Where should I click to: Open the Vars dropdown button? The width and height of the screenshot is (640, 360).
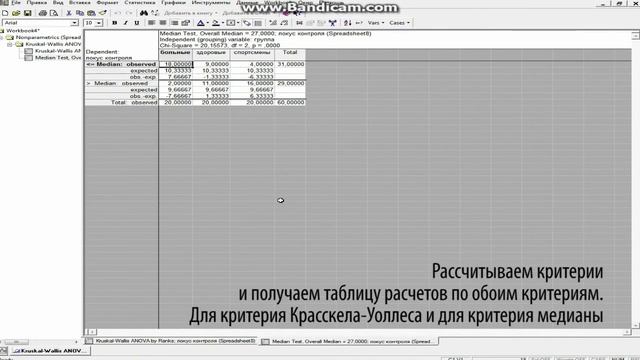click(376, 23)
